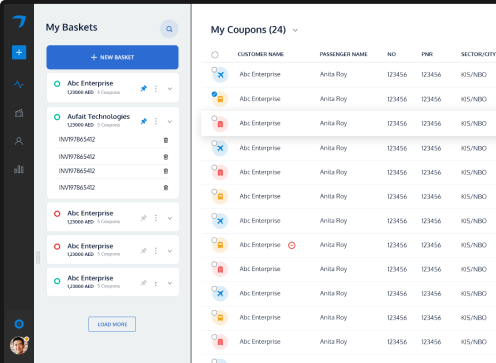Select checkbox of the last full train row
The width and height of the screenshot is (496, 363).
(x=214, y=337)
